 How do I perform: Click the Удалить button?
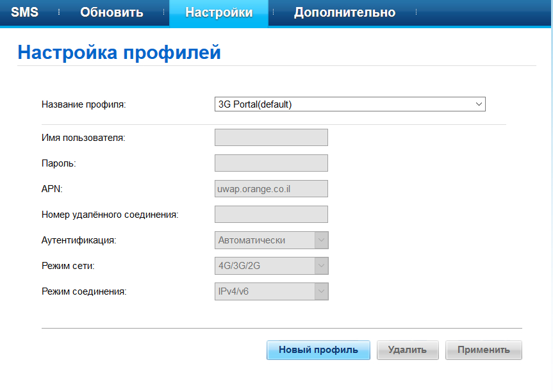click(407, 350)
